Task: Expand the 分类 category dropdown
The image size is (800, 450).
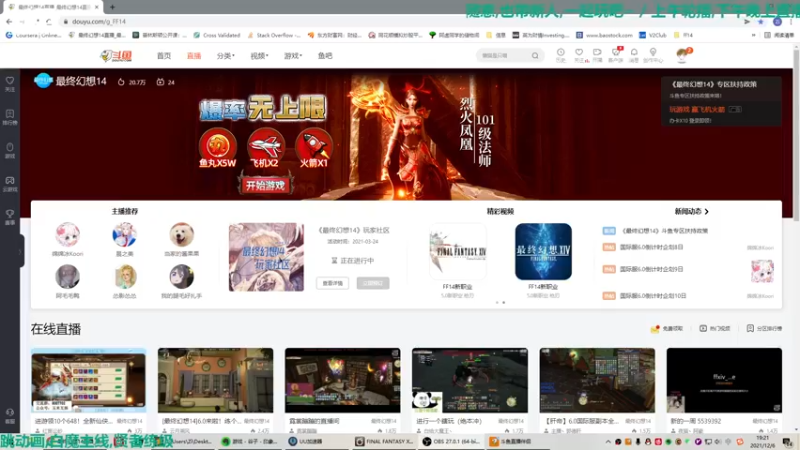Action: click(x=226, y=56)
